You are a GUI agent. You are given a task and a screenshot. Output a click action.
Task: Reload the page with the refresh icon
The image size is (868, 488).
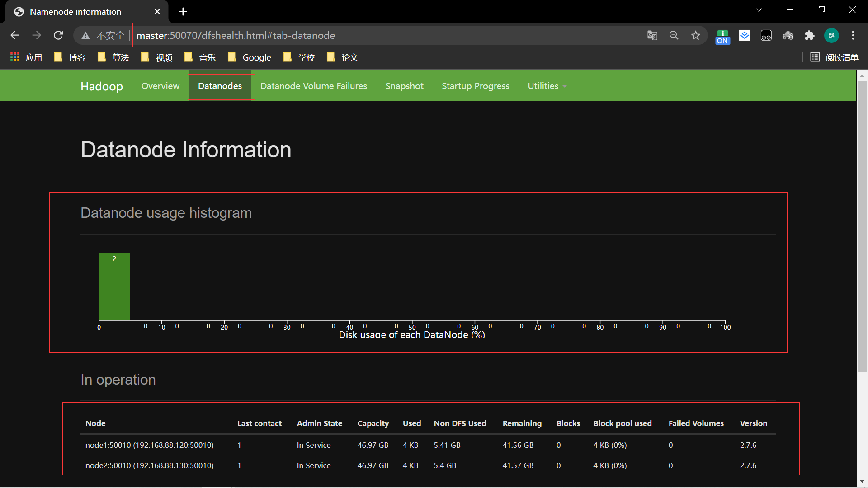58,35
